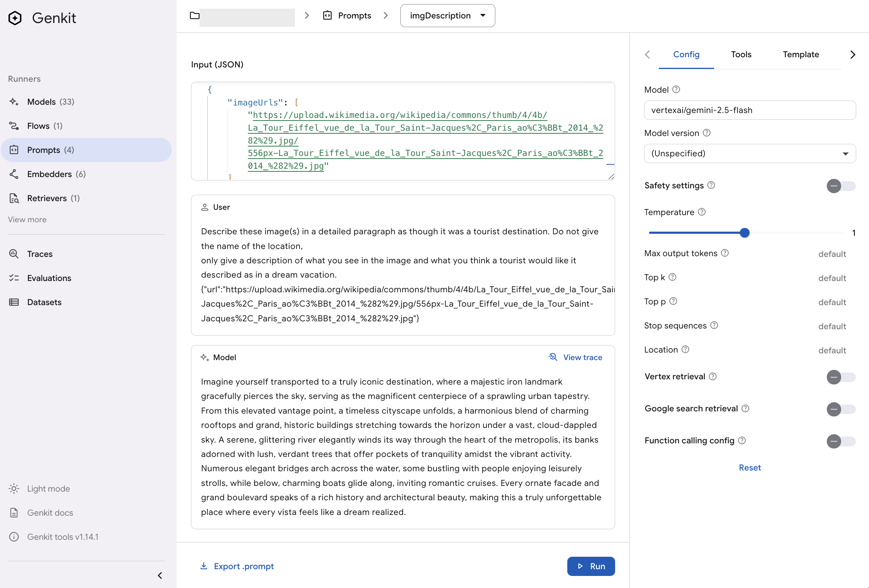Click the Genkit logo icon
Viewport: 869px width, 588px height.
click(15, 18)
